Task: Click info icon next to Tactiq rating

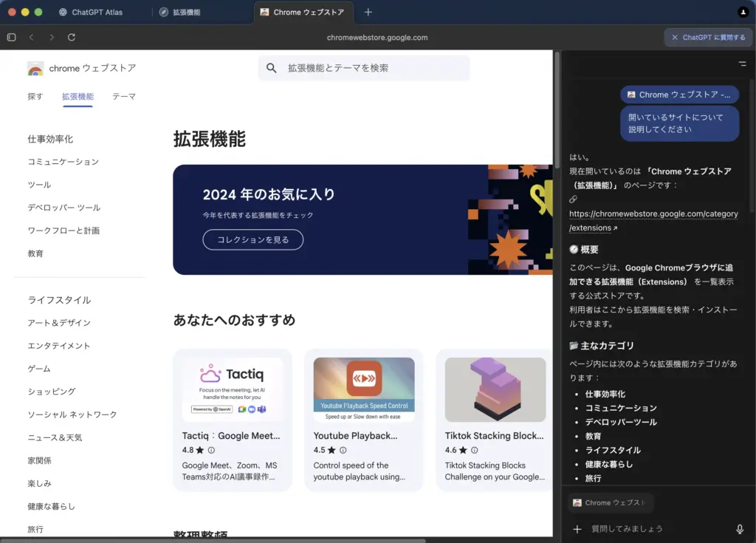Action: [x=211, y=450]
